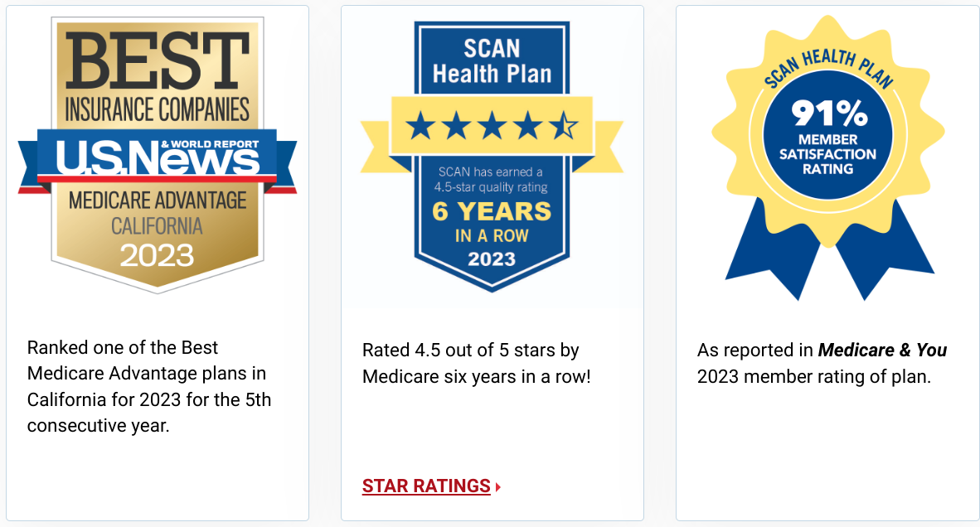Open the STAR RATINGS link
The height and width of the screenshot is (527, 980).
426,486
